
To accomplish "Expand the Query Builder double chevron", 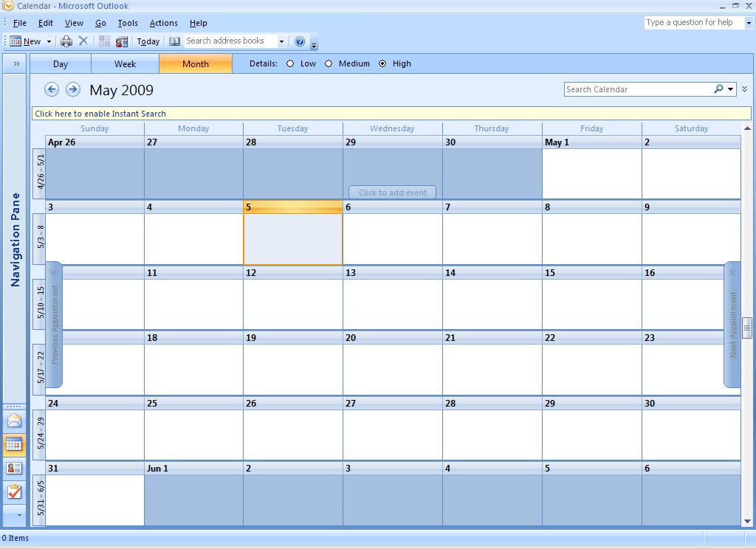I will pos(744,89).
